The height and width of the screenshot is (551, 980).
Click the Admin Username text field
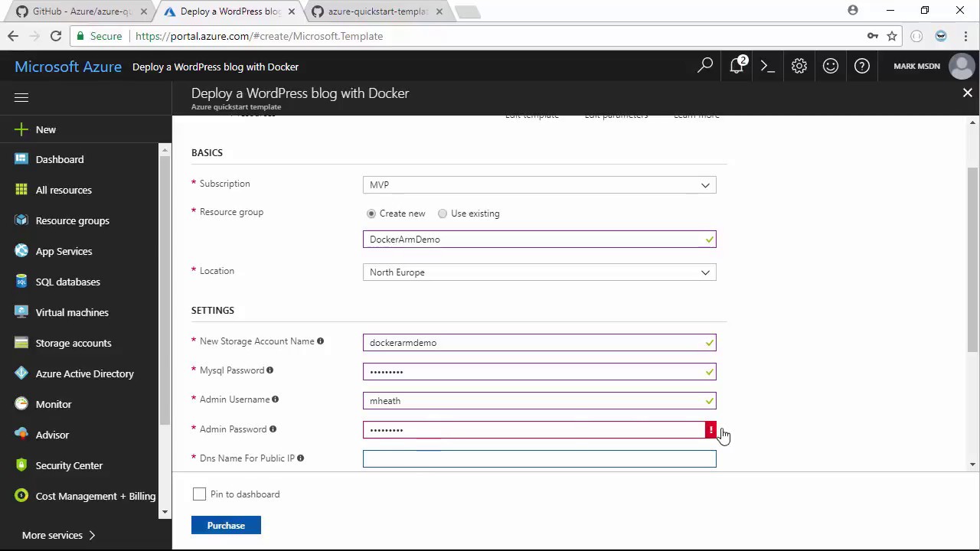click(x=540, y=400)
